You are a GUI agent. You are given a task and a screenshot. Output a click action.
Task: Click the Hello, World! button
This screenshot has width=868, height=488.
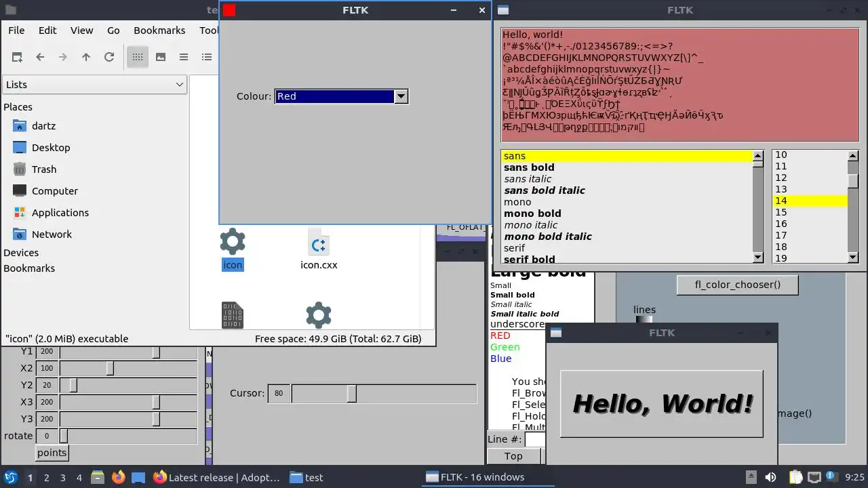(662, 404)
